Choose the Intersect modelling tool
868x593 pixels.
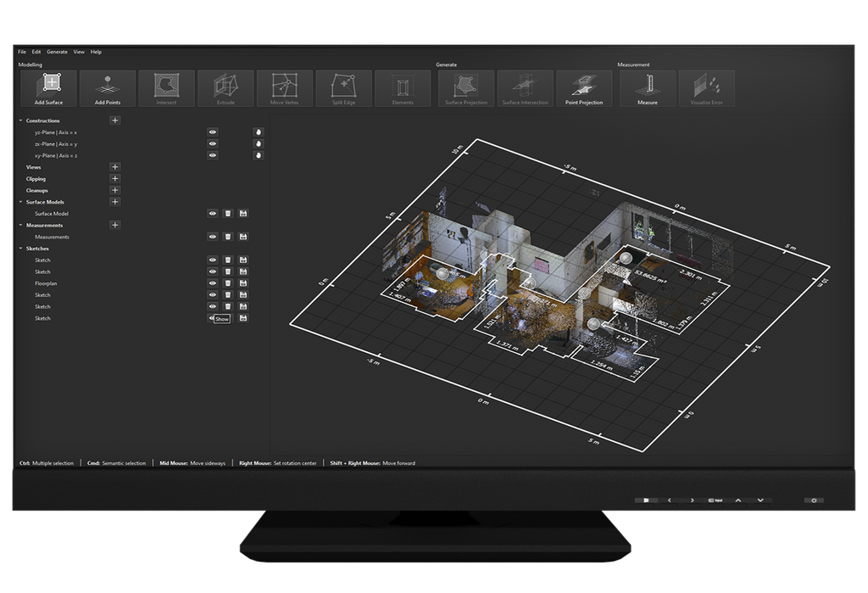tap(166, 88)
